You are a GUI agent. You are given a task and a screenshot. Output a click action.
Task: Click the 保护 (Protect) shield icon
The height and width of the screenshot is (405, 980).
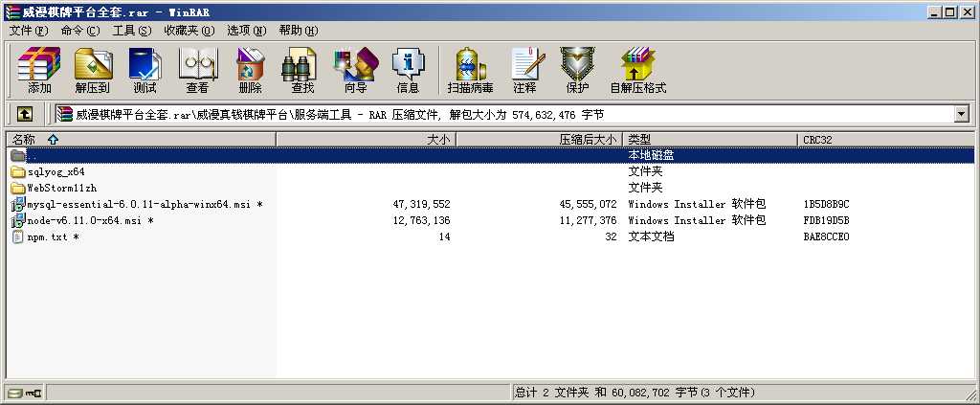coord(577,70)
